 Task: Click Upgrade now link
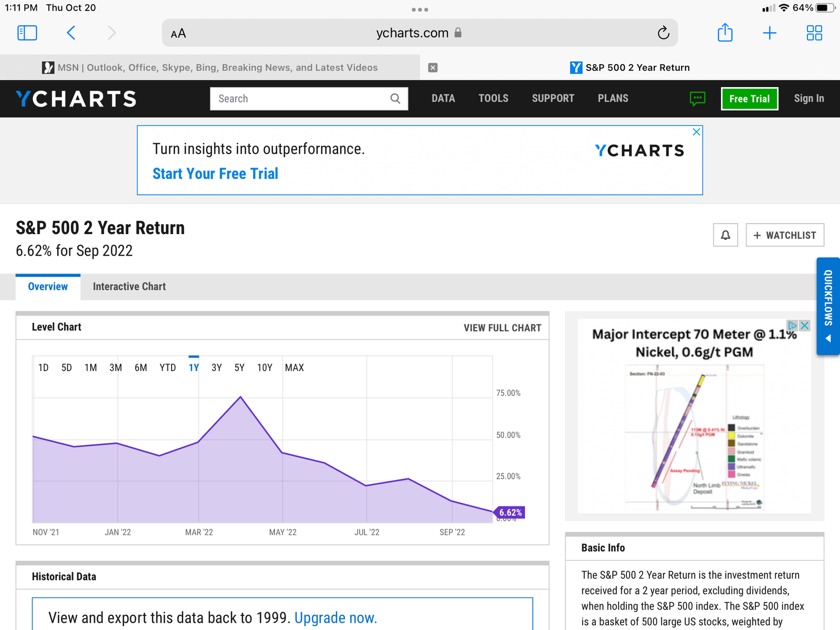pyautogui.click(x=335, y=618)
